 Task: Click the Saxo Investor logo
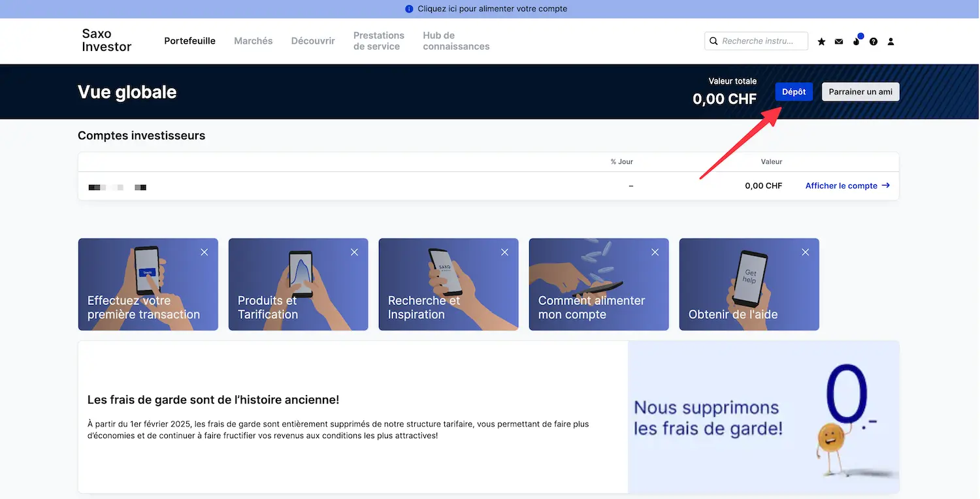click(106, 40)
